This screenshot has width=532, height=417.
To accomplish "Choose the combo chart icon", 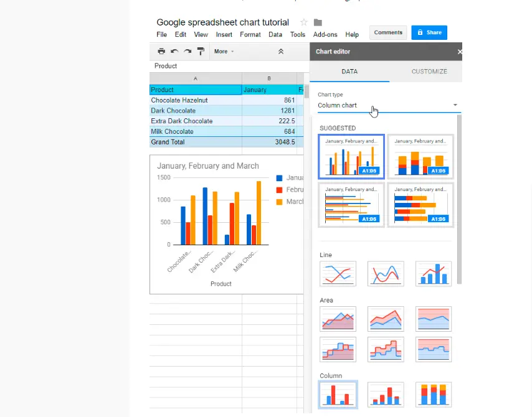I will tap(434, 274).
